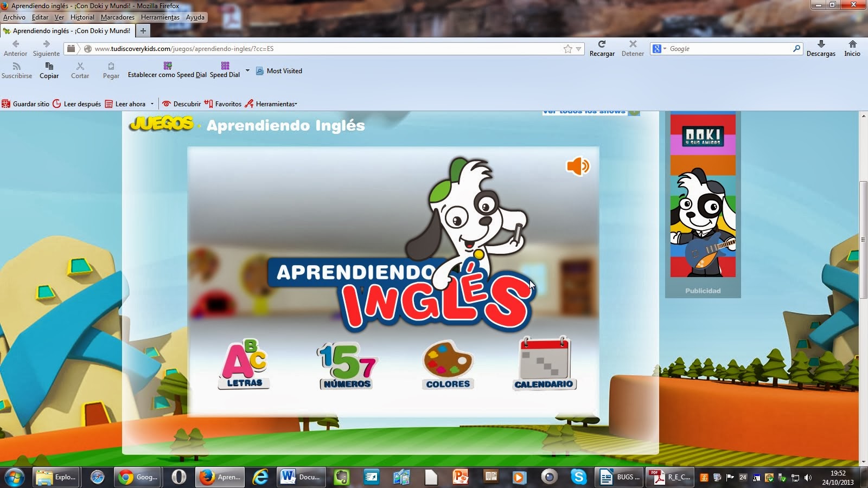Open PowerPoint from the taskbar

point(461,477)
